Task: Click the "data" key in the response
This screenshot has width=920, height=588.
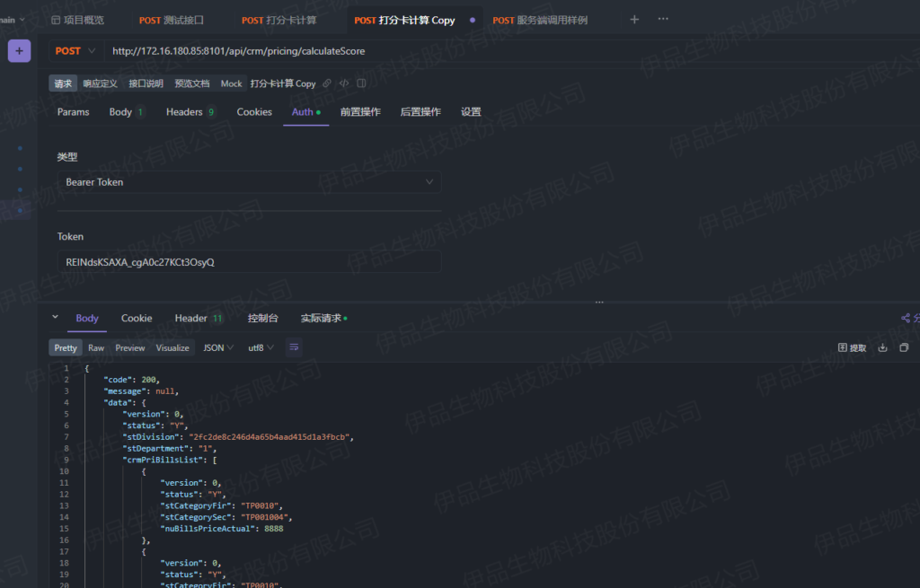Action: 117,403
